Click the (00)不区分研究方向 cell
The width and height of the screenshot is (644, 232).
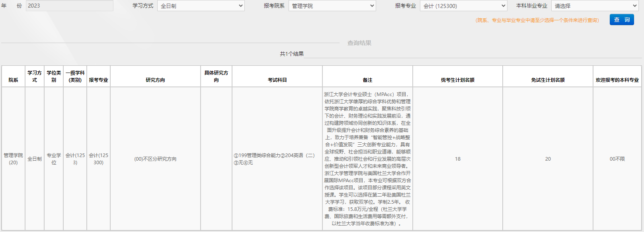tap(155, 159)
